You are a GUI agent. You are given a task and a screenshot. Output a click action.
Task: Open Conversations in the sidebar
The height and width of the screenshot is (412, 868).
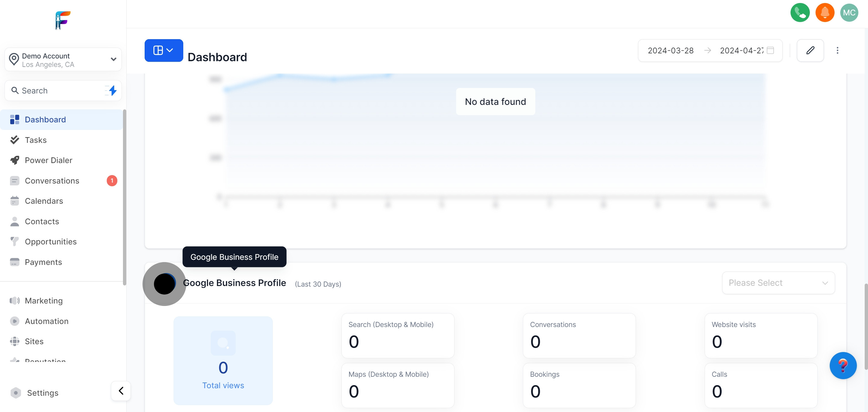[52, 181]
